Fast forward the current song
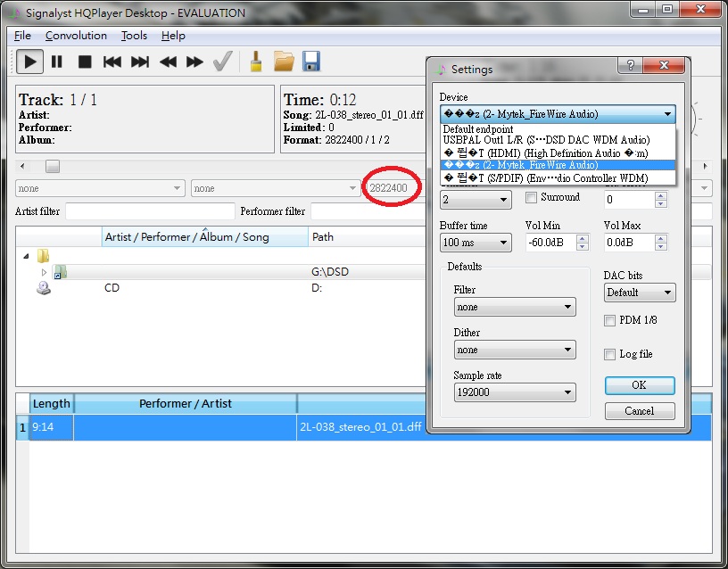Screen dimensions: 728x569 (x=194, y=62)
